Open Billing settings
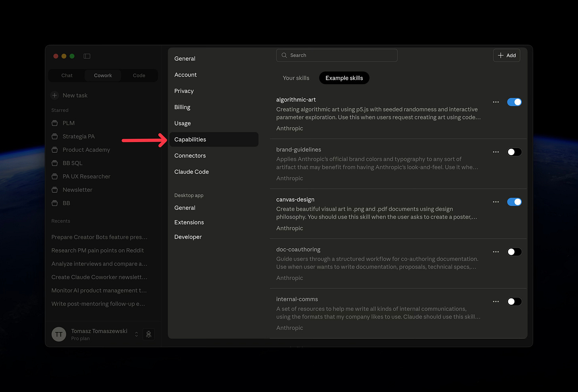 tap(214, 107)
